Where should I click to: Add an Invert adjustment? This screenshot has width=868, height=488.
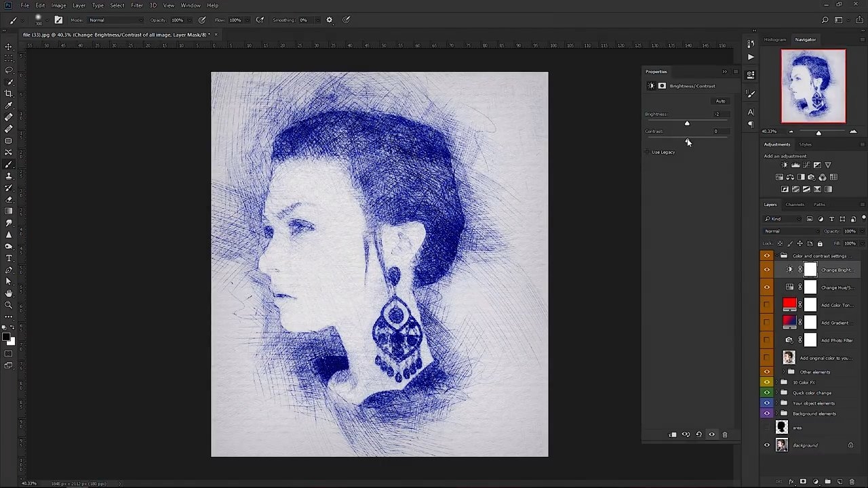pyautogui.click(x=785, y=189)
